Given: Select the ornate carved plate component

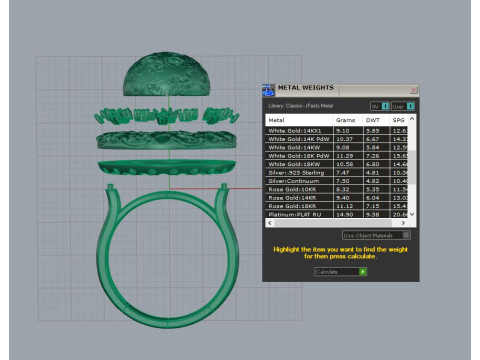Looking at the screenshot, I should (x=167, y=139).
